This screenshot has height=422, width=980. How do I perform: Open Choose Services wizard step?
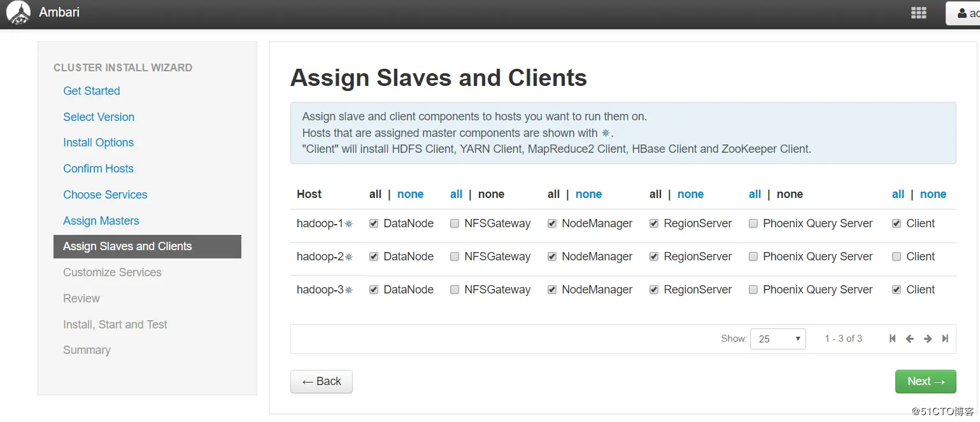[105, 195]
